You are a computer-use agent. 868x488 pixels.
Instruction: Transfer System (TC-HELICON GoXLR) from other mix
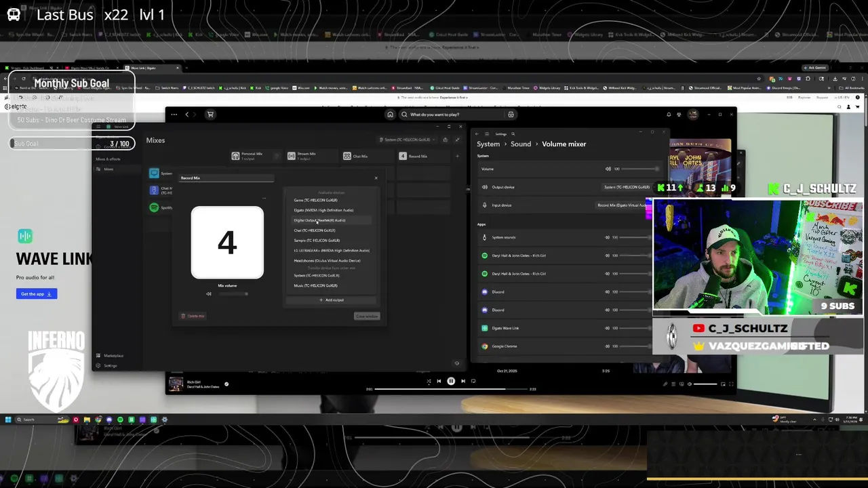coord(317,276)
